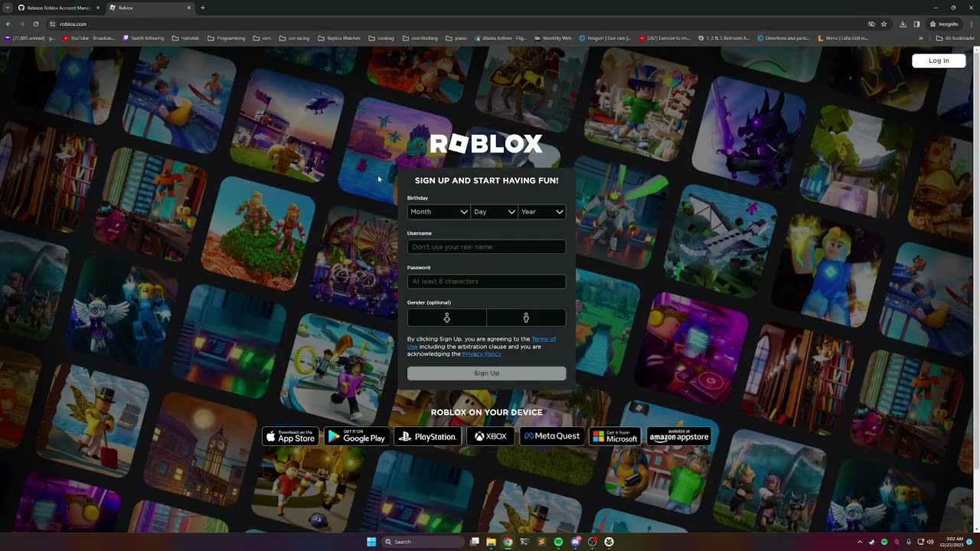Open the homelab bookmarks folder
This screenshot has height=551, width=980.
point(185,37)
